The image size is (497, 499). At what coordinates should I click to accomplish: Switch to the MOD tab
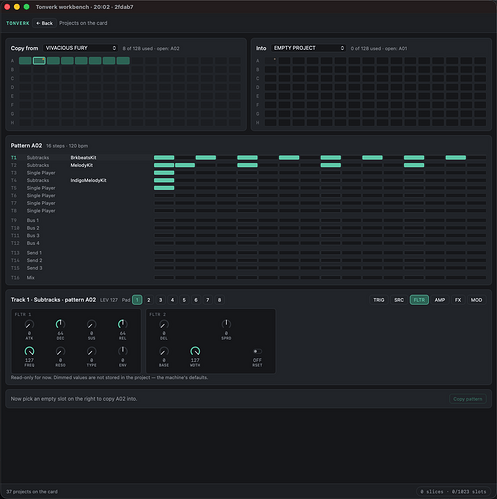coord(476,300)
